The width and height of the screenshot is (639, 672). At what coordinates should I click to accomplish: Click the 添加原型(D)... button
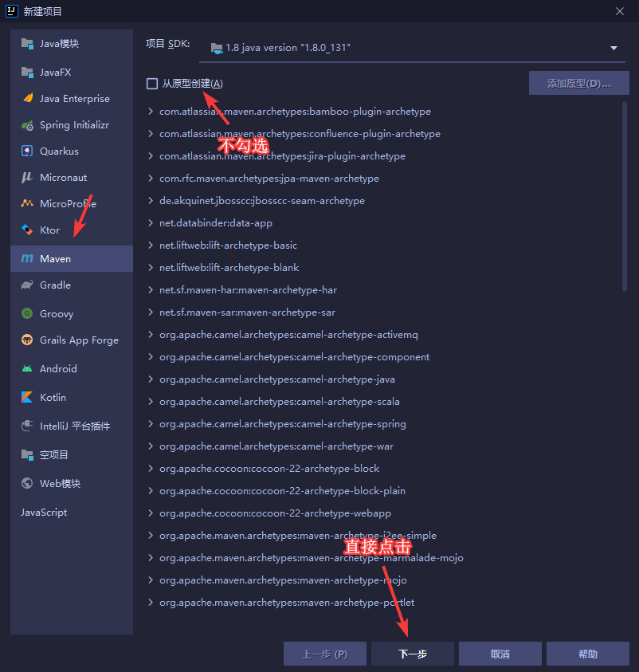click(579, 83)
